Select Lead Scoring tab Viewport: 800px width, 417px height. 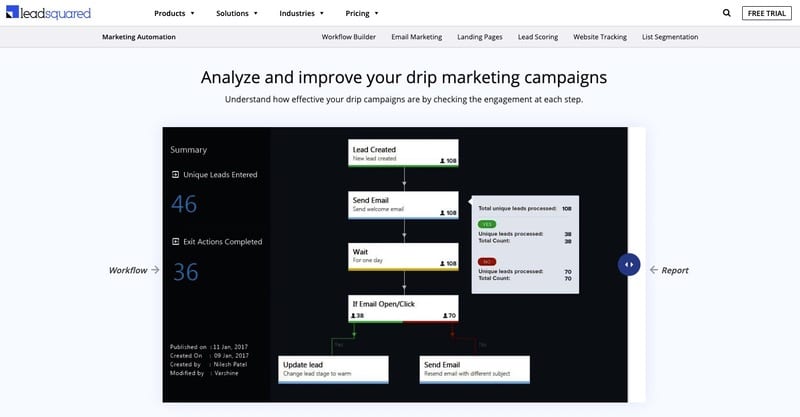[x=538, y=37]
